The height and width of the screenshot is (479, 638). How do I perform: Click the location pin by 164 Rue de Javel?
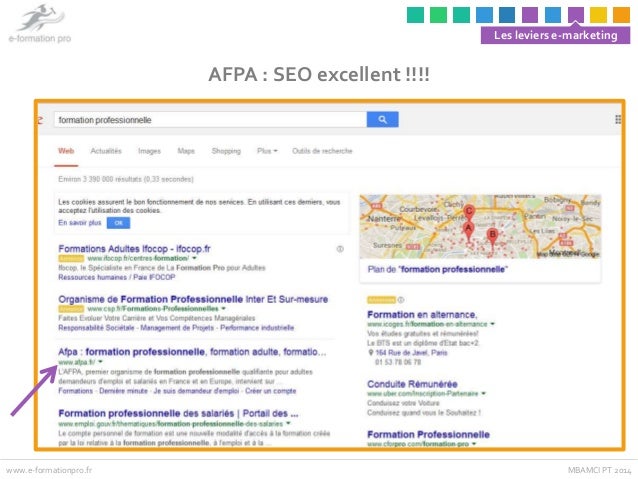[x=371, y=353]
